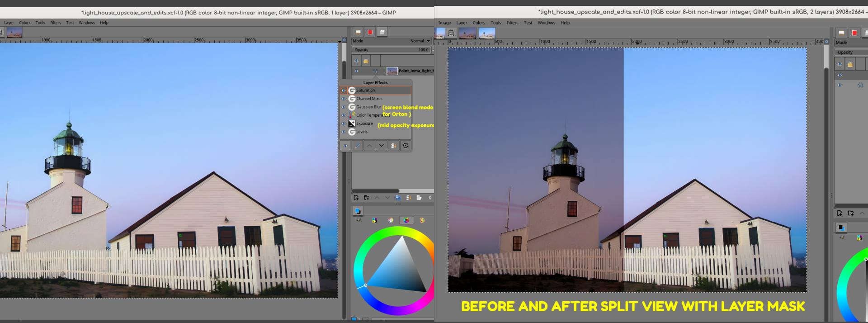Hide the Levels layer effect

[344, 132]
